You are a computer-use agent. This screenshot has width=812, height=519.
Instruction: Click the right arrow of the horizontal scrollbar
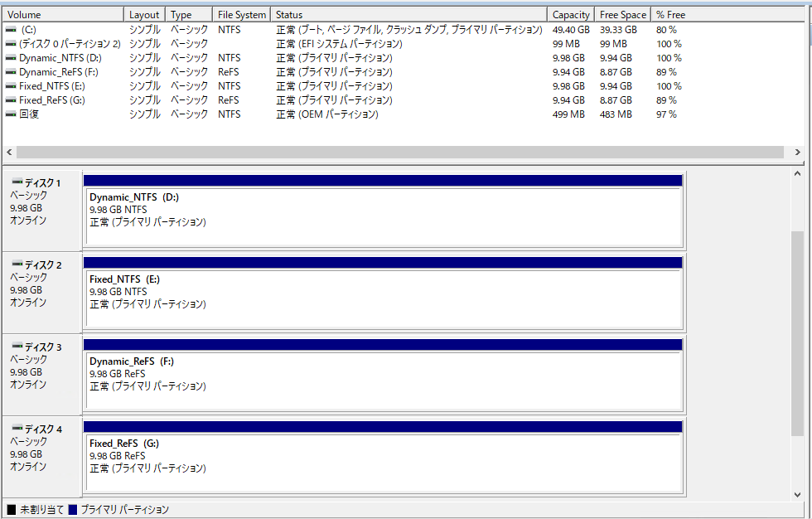point(797,153)
